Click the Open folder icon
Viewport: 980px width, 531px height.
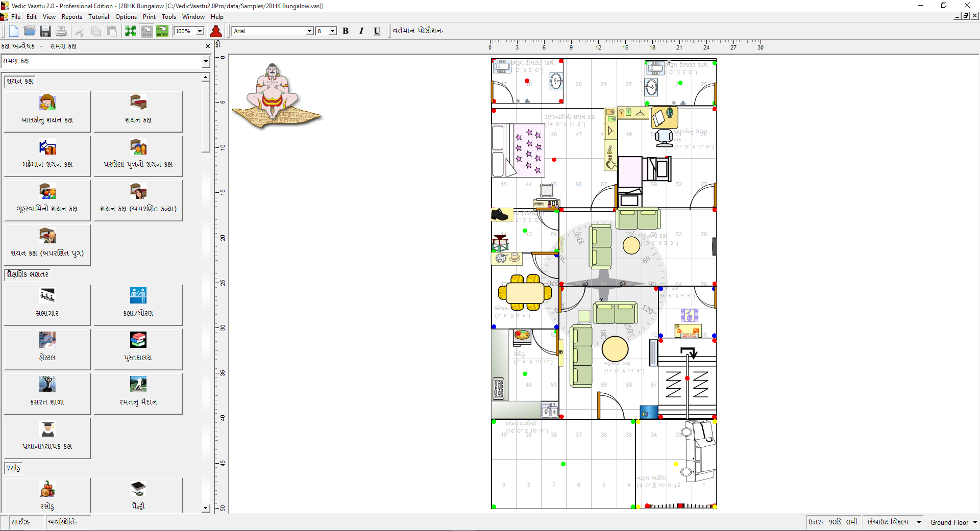30,31
